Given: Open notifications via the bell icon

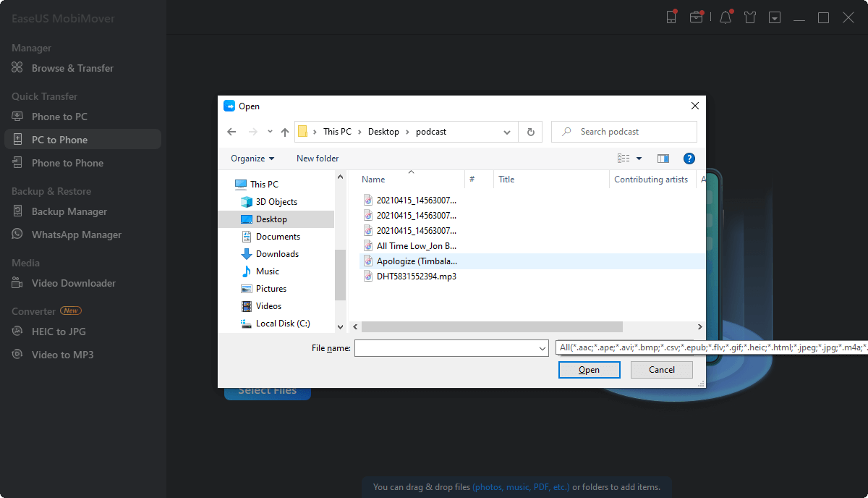Looking at the screenshot, I should pyautogui.click(x=725, y=17).
